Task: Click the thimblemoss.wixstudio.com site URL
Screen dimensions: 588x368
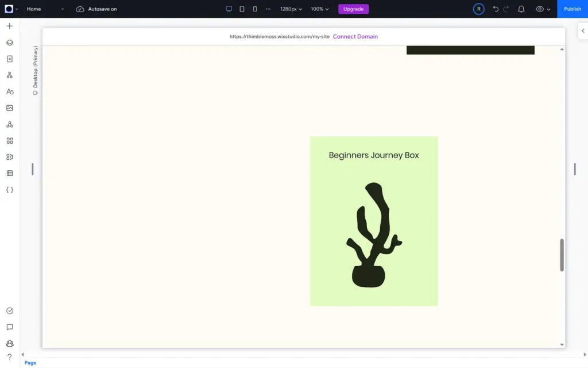Action: [x=280, y=36]
